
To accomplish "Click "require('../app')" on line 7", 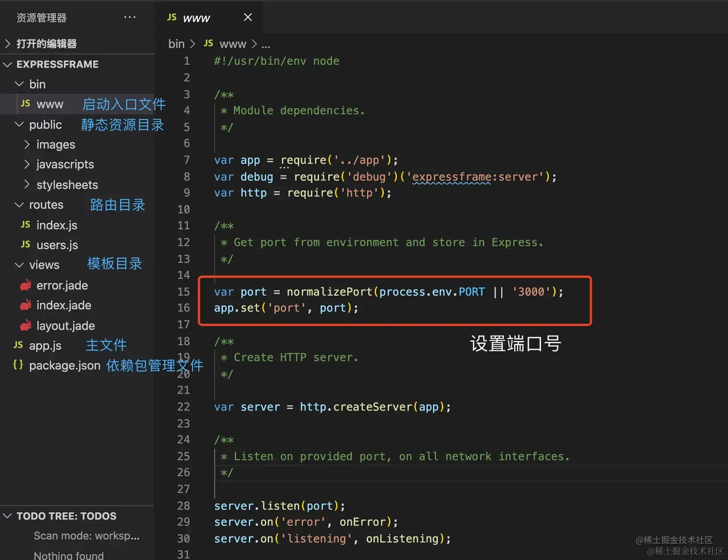I will 337,160.
